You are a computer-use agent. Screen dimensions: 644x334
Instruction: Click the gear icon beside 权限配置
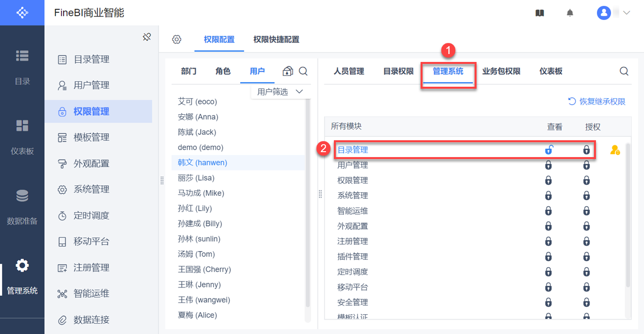click(177, 40)
